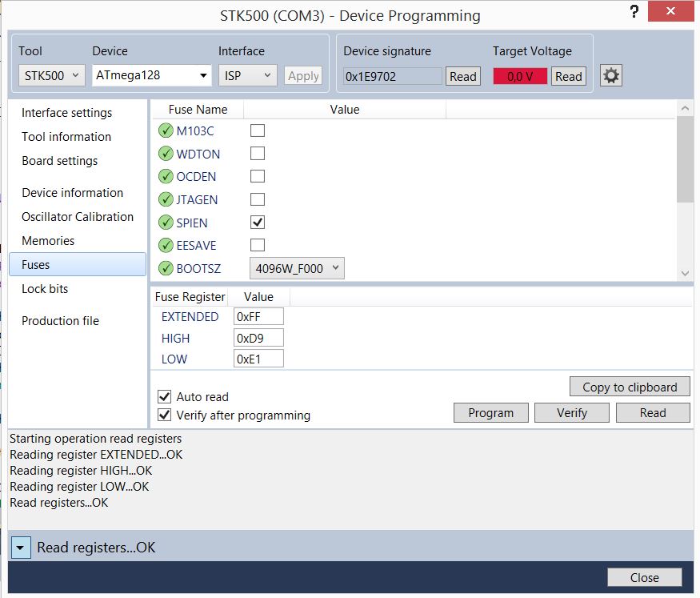Click log line 'Reading register EXTENDED...OK'
Screen dimensions: 700x598
(x=96, y=454)
